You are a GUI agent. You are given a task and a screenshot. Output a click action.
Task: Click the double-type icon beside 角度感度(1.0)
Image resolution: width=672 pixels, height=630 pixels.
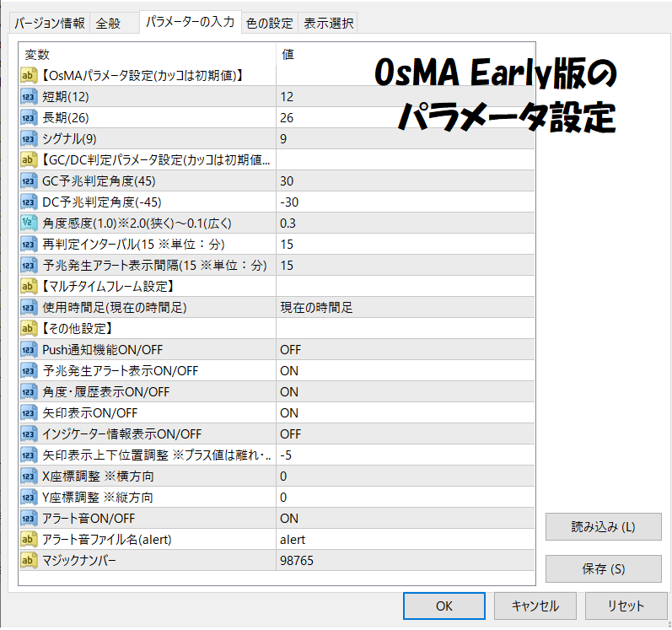(x=29, y=223)
